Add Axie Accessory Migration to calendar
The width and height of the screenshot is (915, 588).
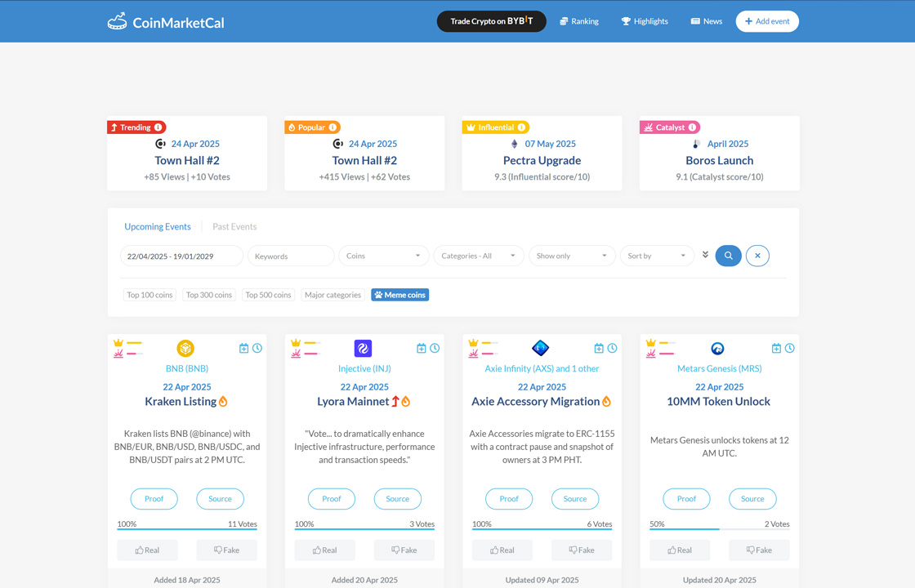[x=599, y=348]
